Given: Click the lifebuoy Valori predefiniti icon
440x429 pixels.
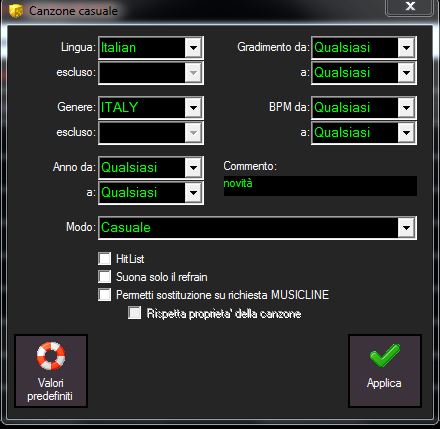Looking at the screenshot, I should 51,356.
